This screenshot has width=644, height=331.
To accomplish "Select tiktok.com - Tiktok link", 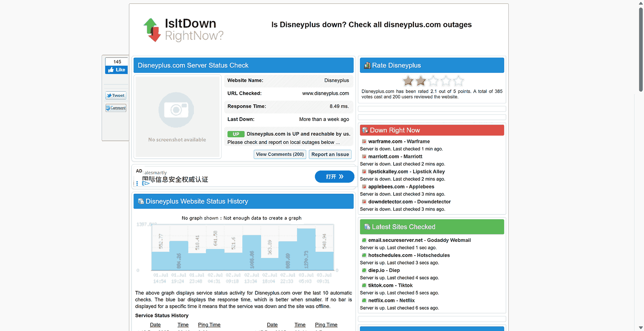I will pos(390,285).
